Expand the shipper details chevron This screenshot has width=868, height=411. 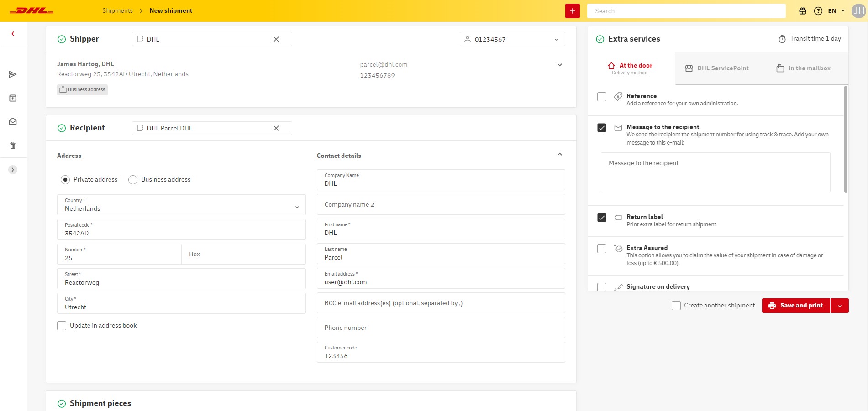click(x=560, y=65)
